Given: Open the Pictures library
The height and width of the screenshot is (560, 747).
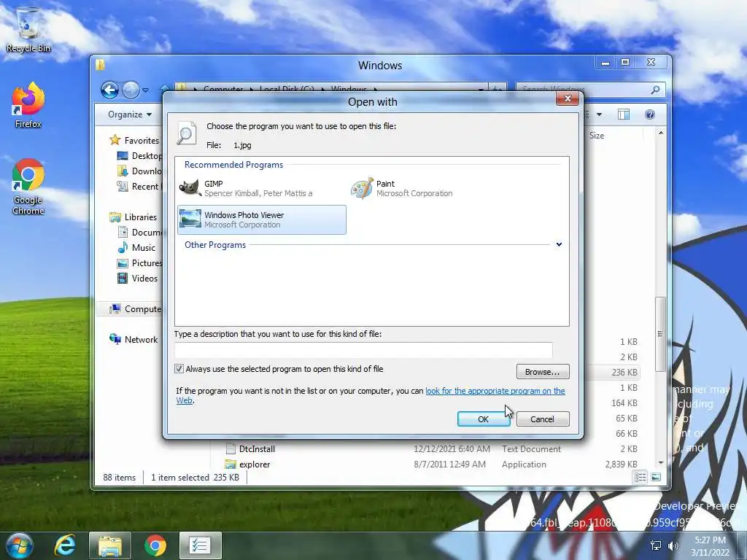Looking at the screenshot, I should (139, 262).
